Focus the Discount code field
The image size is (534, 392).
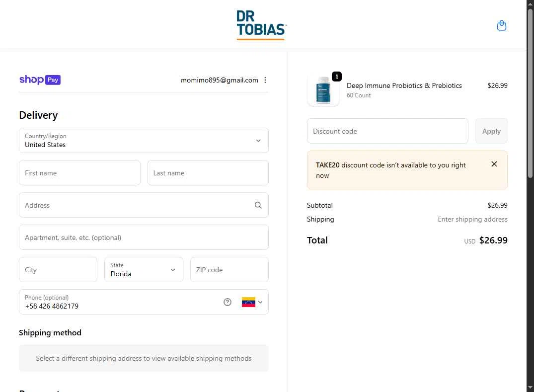(x=387, y=131)
